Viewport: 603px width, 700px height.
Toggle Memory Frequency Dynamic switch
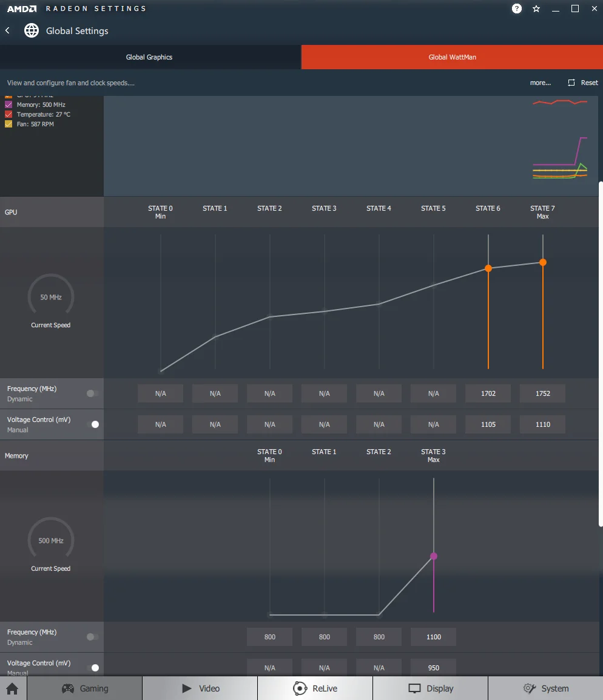(x=93, y=637)
